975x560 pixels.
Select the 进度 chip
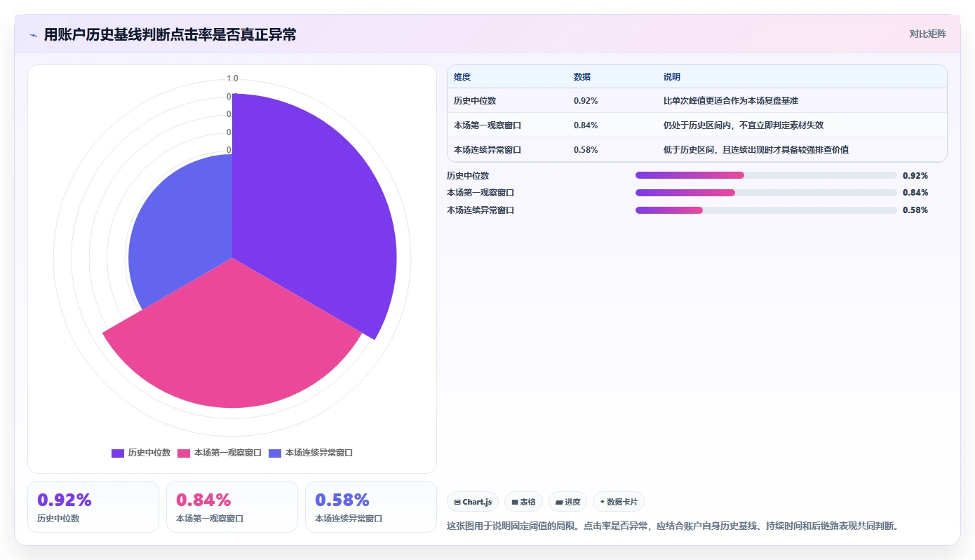point(567,502)
